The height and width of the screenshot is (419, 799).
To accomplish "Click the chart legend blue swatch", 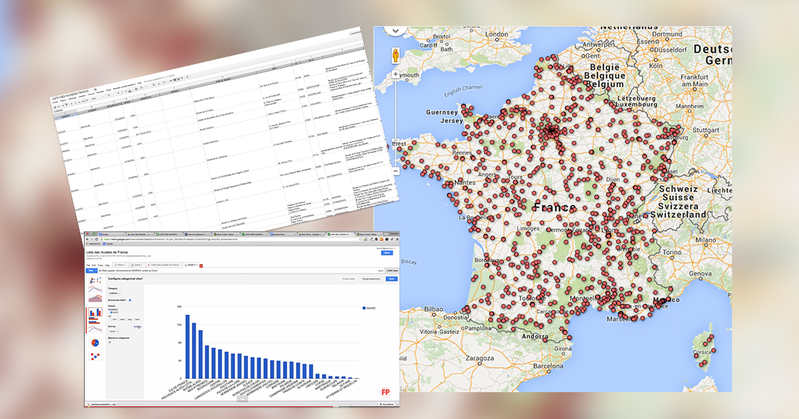I will [364, 308].
